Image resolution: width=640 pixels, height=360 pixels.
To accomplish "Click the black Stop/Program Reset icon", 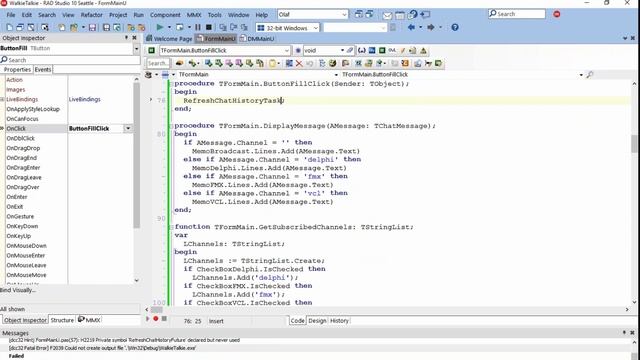I will (x=209, y=27).
